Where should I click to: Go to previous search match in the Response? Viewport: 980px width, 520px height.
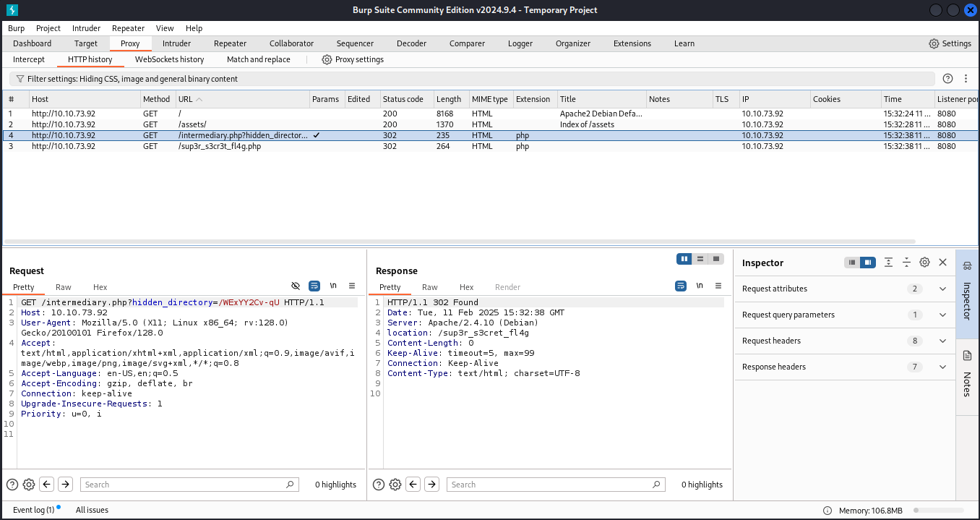tap(413, 485)
